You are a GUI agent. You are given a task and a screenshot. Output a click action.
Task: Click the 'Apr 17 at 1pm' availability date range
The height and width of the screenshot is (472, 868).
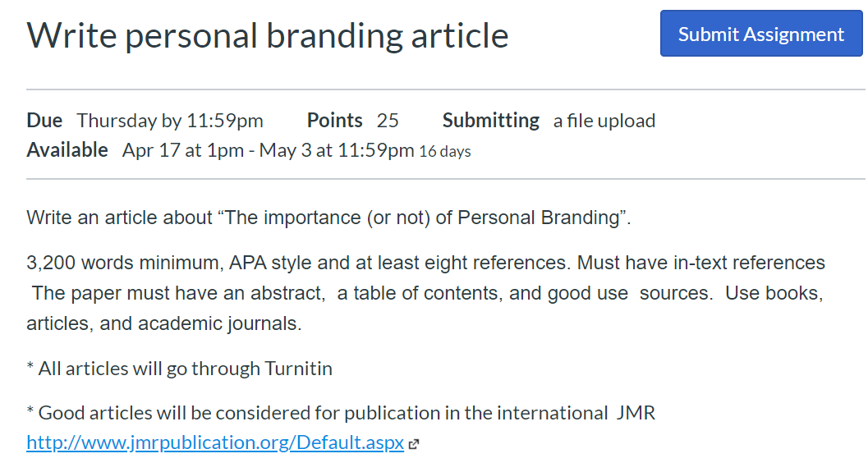click(268, 150)
